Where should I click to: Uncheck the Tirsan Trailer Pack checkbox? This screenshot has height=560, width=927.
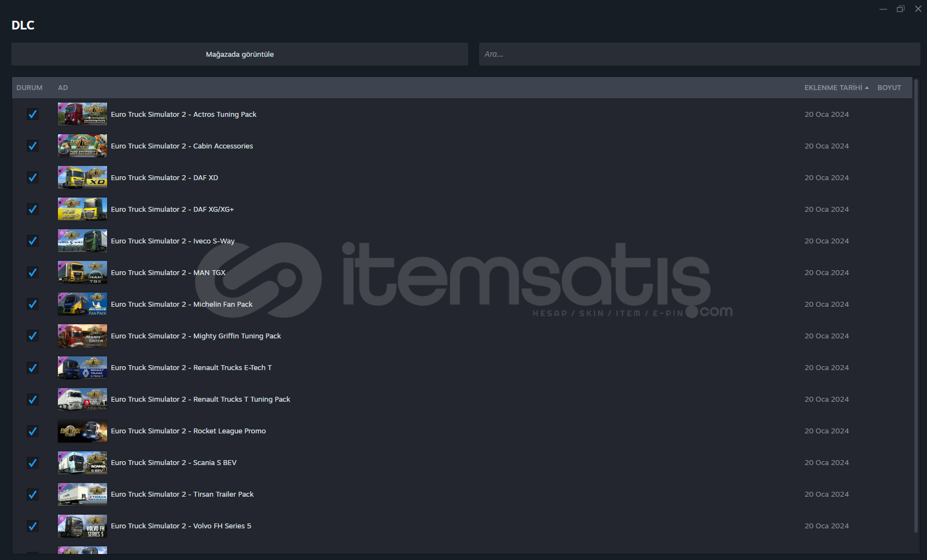click(33, 494)
